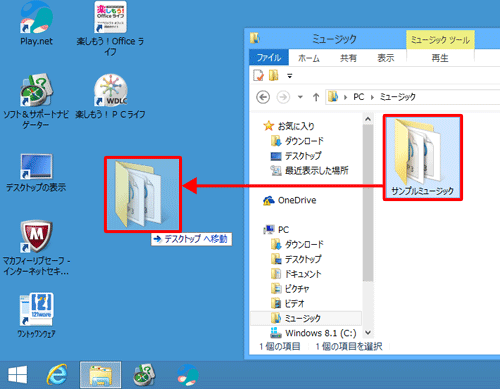500x389 pixels.
Task: Open the 再生 tab under Music Tools
Action: (x=440, y=58)
